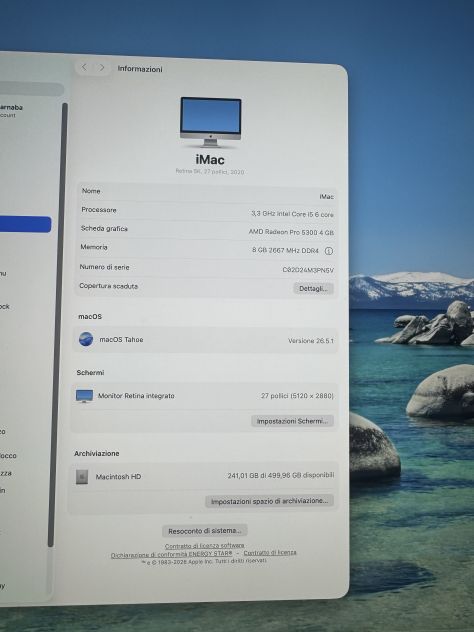Select the highlighted blue sidebar item

(25, 224)
